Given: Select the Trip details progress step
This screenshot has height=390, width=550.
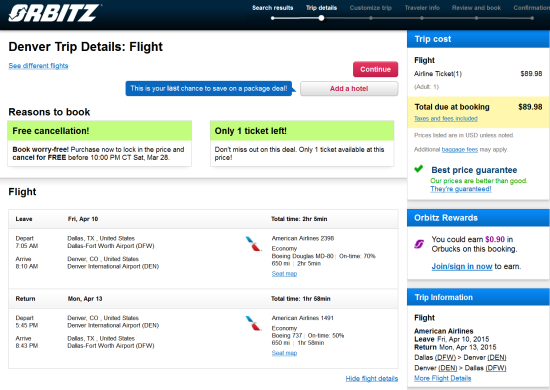Looking at the screenshot, I should pos(321,8).
